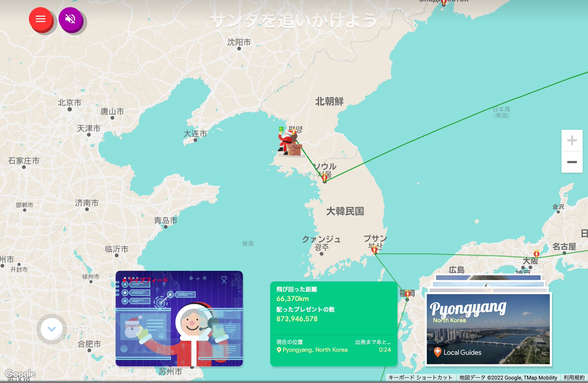This screenshot has width=588, height=383.
Task: Toggle the purple mute sound button
Action: 70,19
